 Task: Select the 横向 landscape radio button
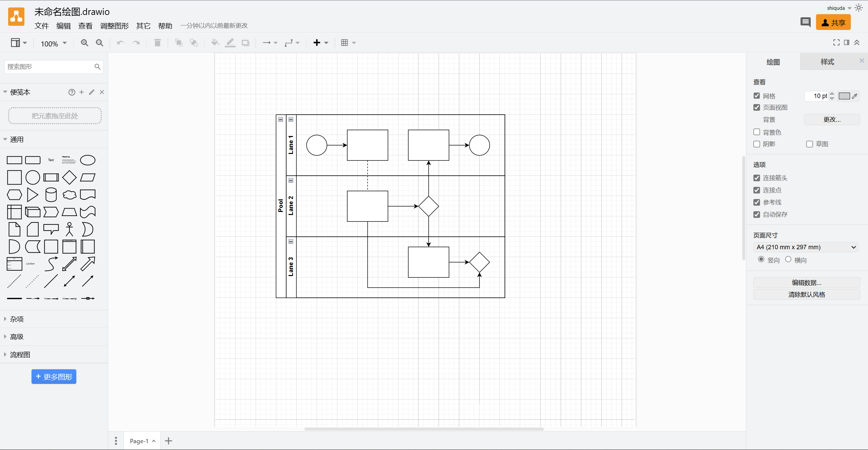pyautogui.click(x=788, y=259)
